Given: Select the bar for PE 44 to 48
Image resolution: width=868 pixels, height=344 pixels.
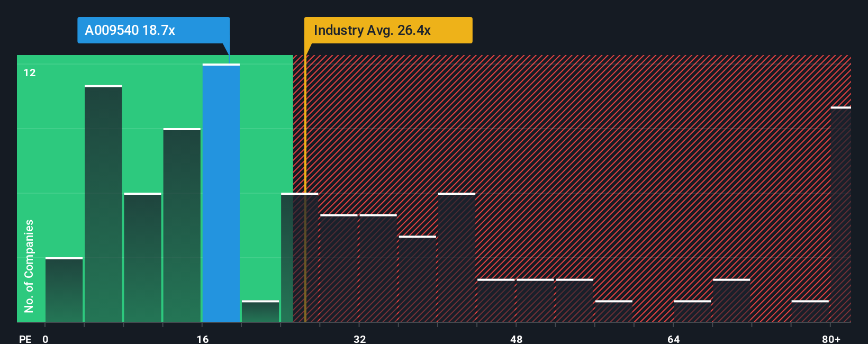Looking at the screenshot, I should [x=496, y=300].
